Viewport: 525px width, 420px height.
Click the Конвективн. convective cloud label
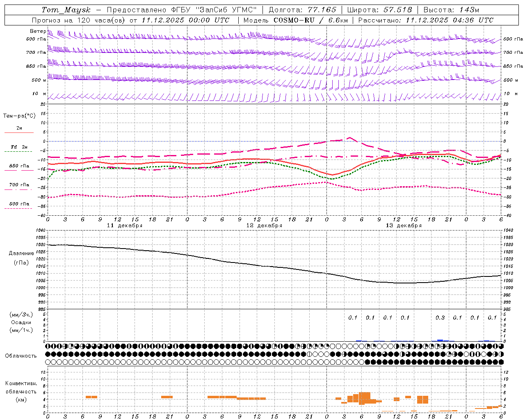pyautogui.click(x=21, y=383)
